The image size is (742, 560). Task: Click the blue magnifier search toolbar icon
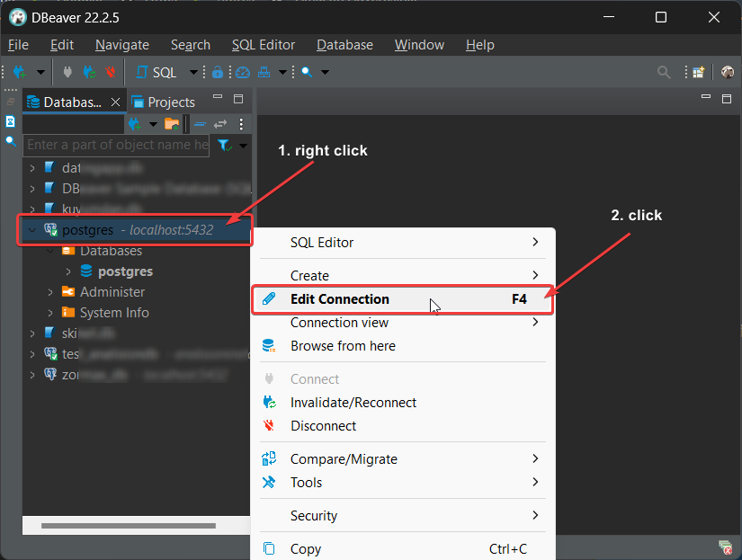point(307,72)
